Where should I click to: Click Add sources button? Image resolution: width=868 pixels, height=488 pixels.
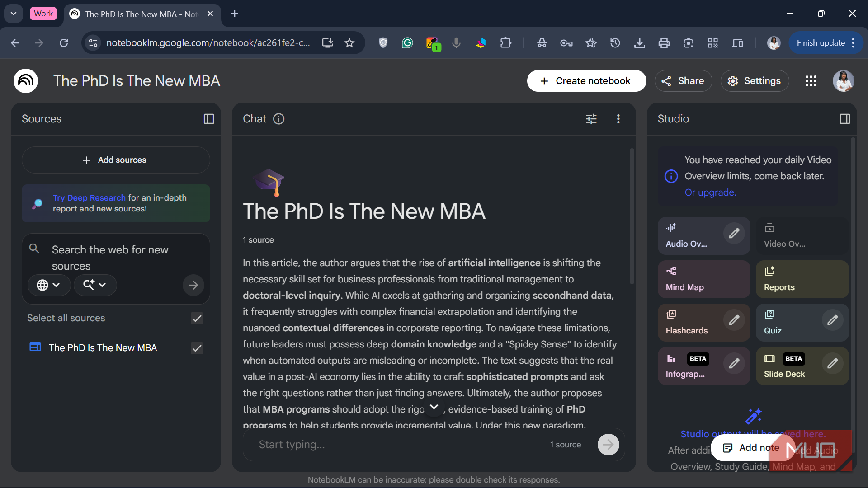[x=116, y=160]
